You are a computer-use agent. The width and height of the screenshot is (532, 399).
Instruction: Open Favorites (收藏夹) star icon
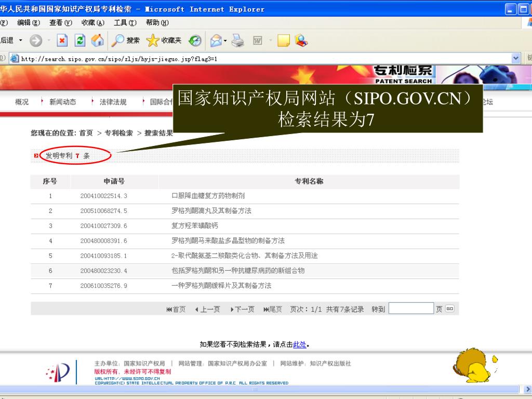pos(164,41)
